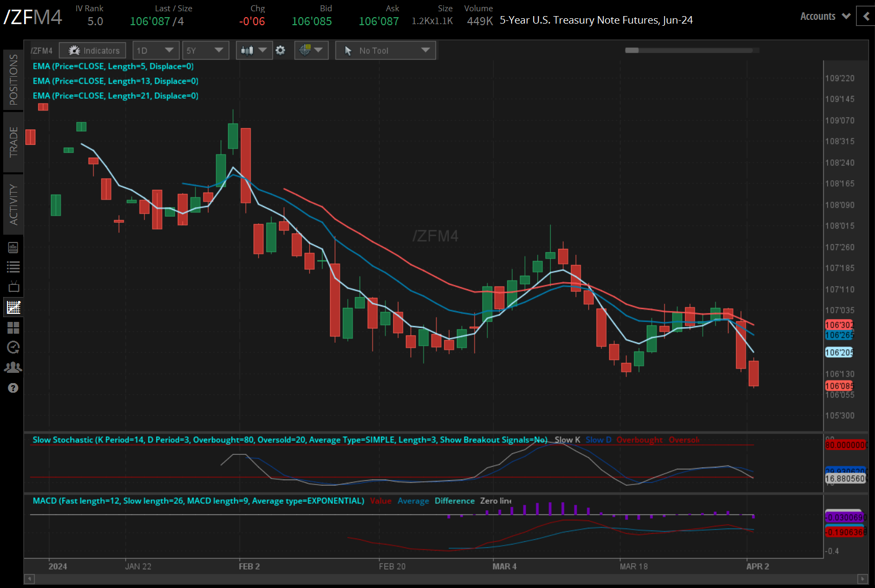Viewport: 875px width, 588px height.
Task: Open the four-square grid layout icon
Action: coord(13,327)
